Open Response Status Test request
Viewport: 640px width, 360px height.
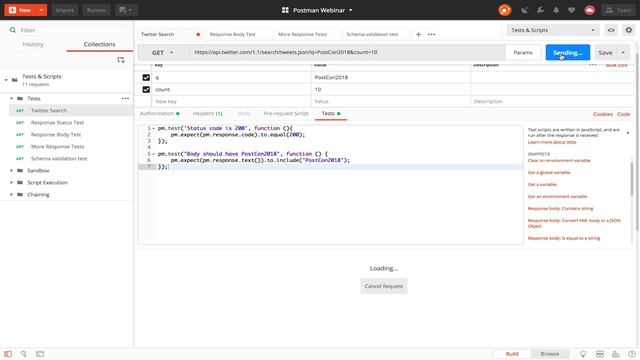pyautogui.click(x=58, y=122)
